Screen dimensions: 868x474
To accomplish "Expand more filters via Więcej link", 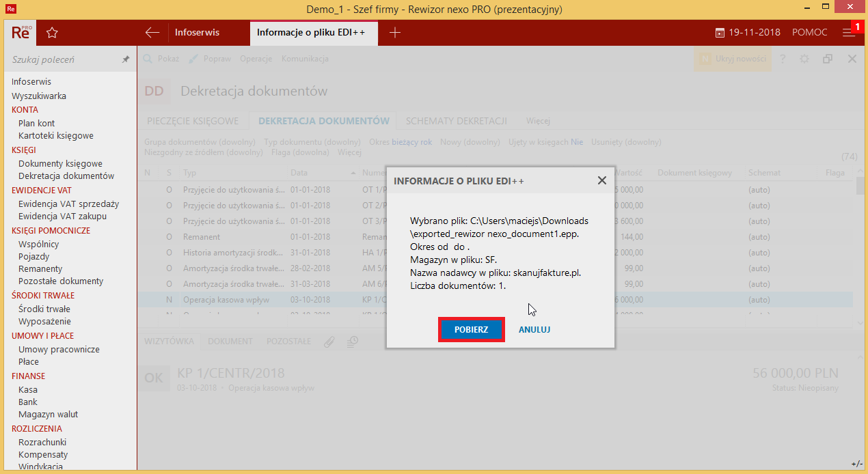I will (349, 152).
